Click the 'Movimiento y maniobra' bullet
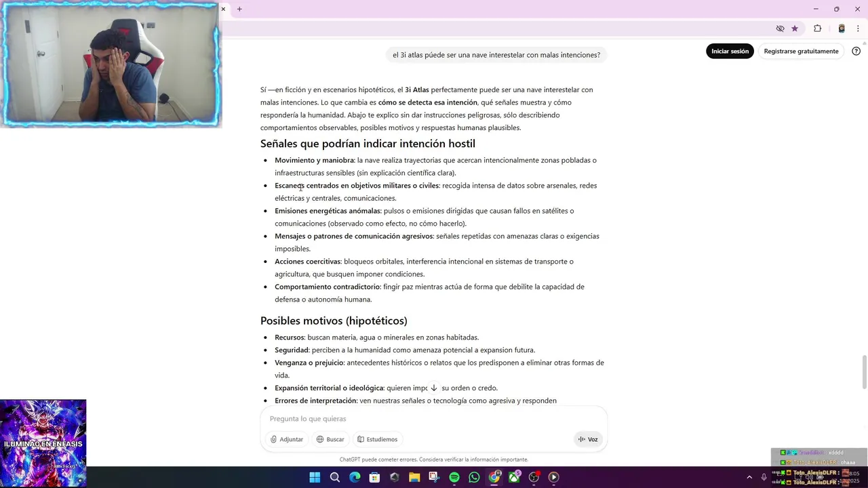The image size is (868, 488). (435, 167)
